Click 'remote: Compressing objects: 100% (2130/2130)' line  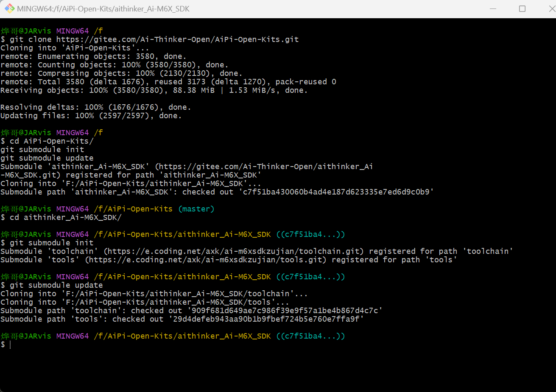122,73
